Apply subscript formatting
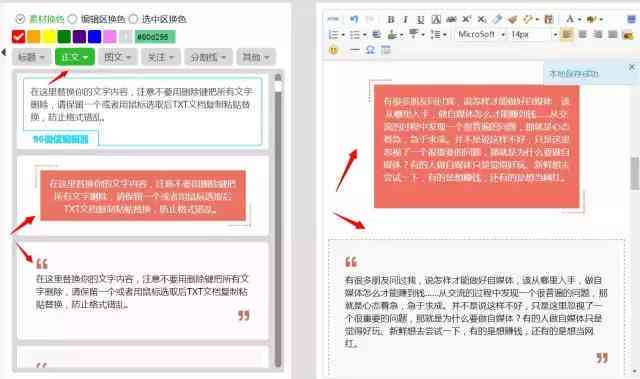Image resolution: width=640 pixels, height=379 pixels. pyautogui.click(x=482, y=19)
